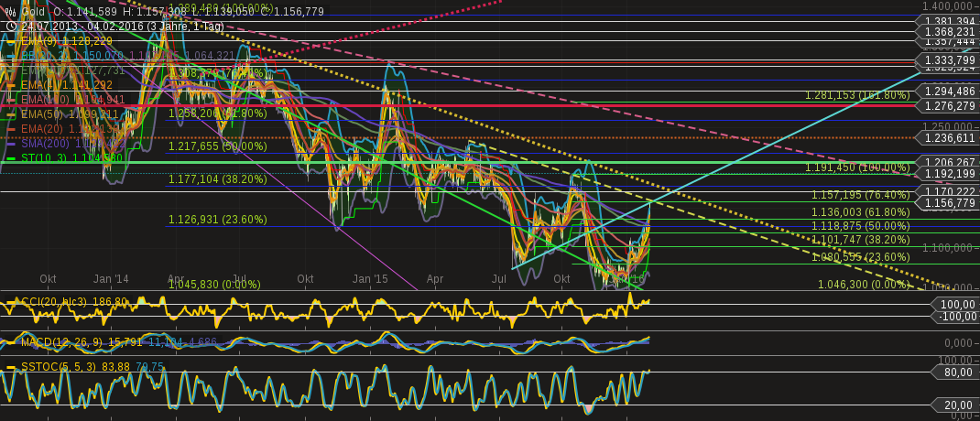
Task: Click the EMA(9) color marker
Action: click(11, 41)
